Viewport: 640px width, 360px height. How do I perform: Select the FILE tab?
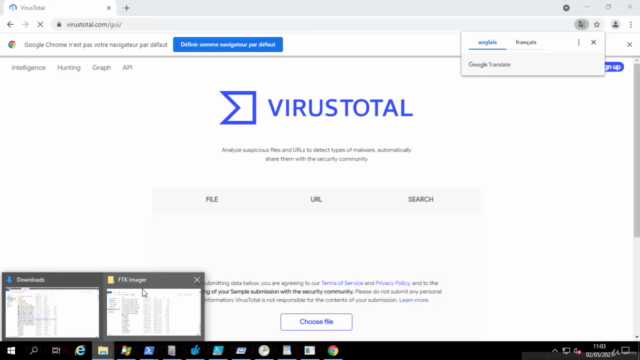click(x=212, y=199)
